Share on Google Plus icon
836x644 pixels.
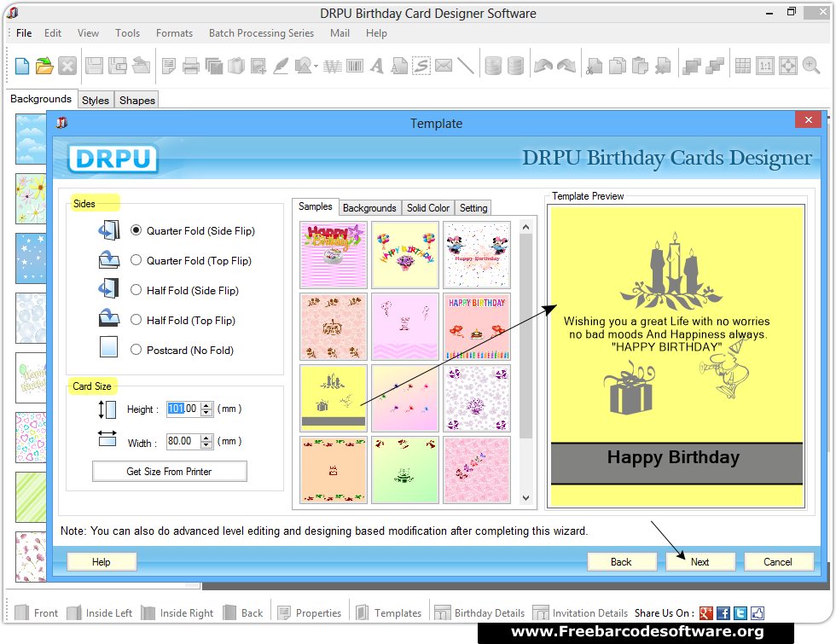706,613
